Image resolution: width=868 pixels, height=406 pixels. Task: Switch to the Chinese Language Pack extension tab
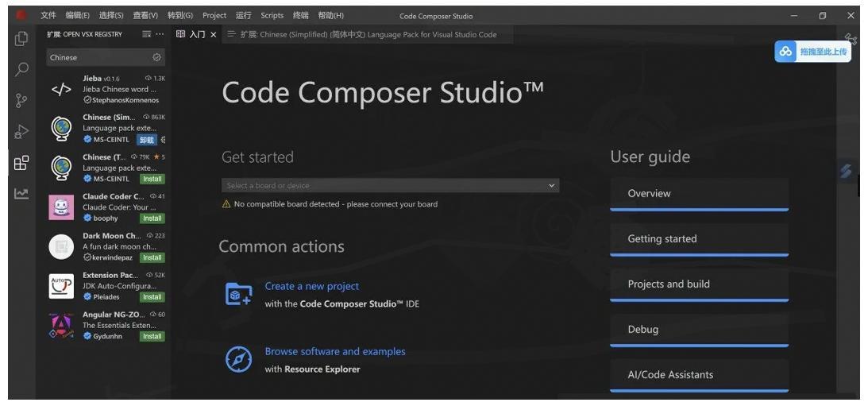367,34
